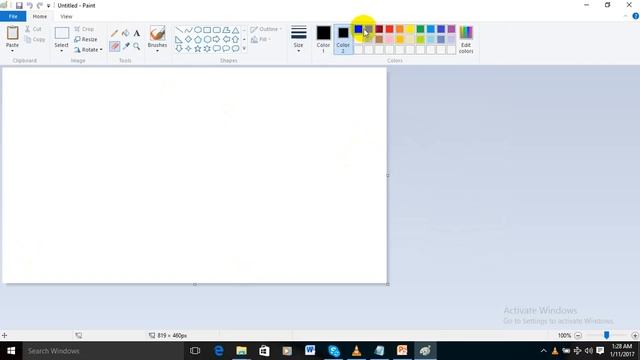Click the Undo arrow in title bar
Viewport: 640px width, 360px height.
coord(30,6)
